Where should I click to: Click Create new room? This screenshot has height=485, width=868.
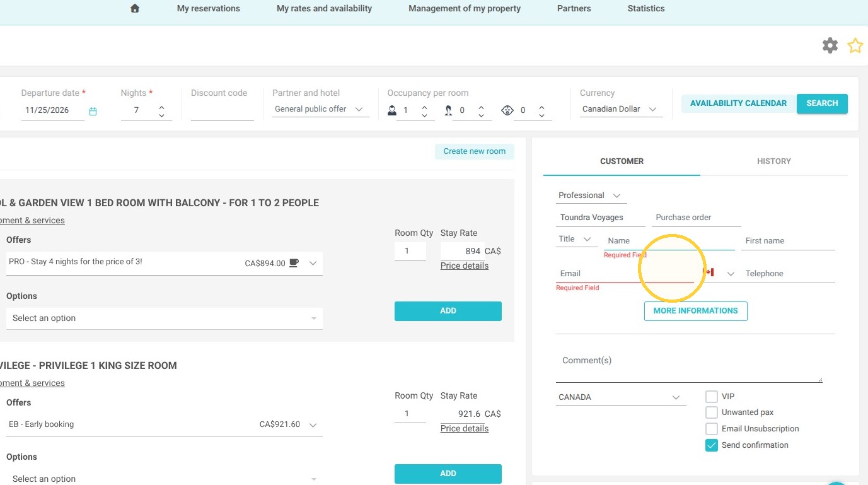[x=475, y=151]
